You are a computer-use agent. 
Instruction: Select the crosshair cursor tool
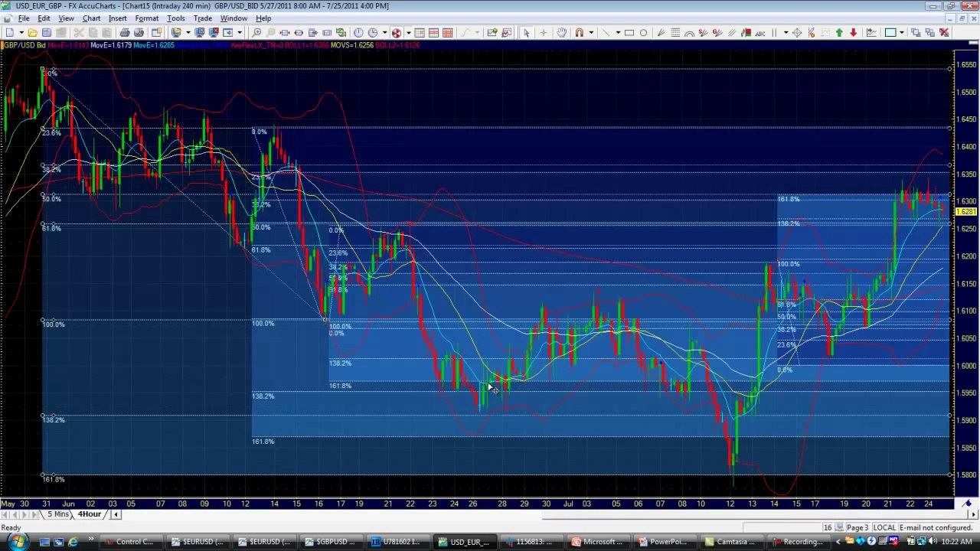coord(544,32)
